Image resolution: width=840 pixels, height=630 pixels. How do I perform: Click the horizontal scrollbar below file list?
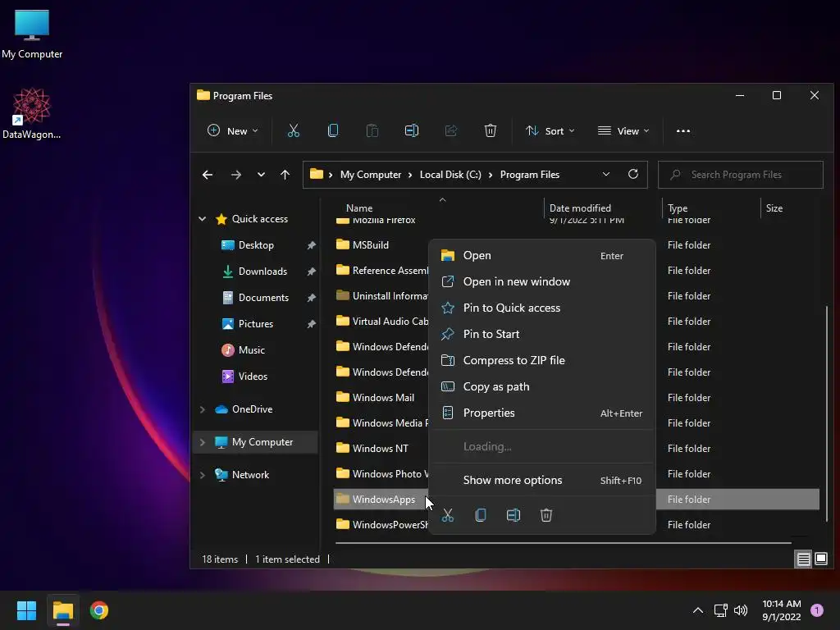pos(563,543)
